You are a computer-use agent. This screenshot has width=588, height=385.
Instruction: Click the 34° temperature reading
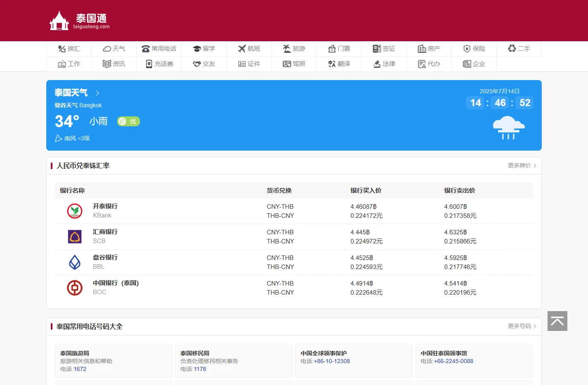click(67, 121)
